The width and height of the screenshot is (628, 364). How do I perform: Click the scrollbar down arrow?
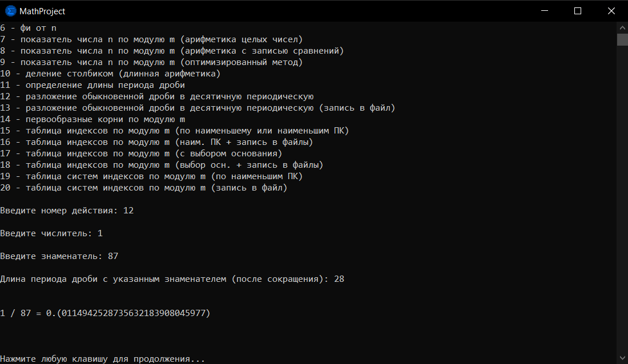622,358
